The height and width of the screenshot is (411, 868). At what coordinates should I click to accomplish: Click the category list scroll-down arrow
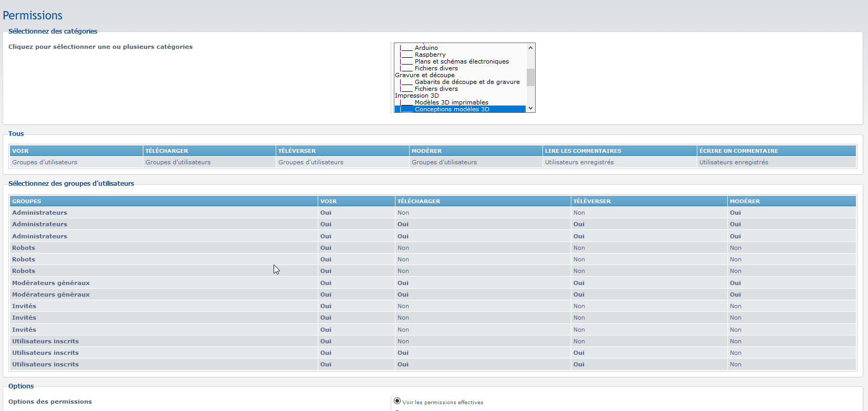(530, 108)
